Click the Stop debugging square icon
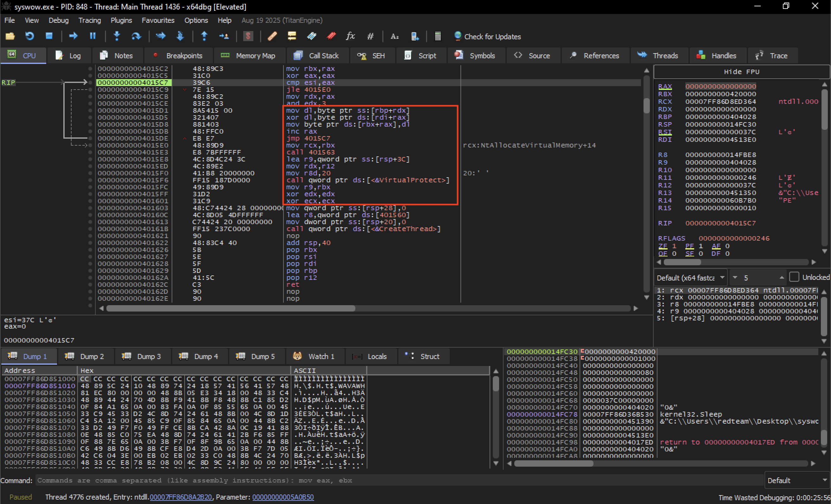Image resolution: width=831 pixels, height=504 pixels. click(x=49, y=36)
